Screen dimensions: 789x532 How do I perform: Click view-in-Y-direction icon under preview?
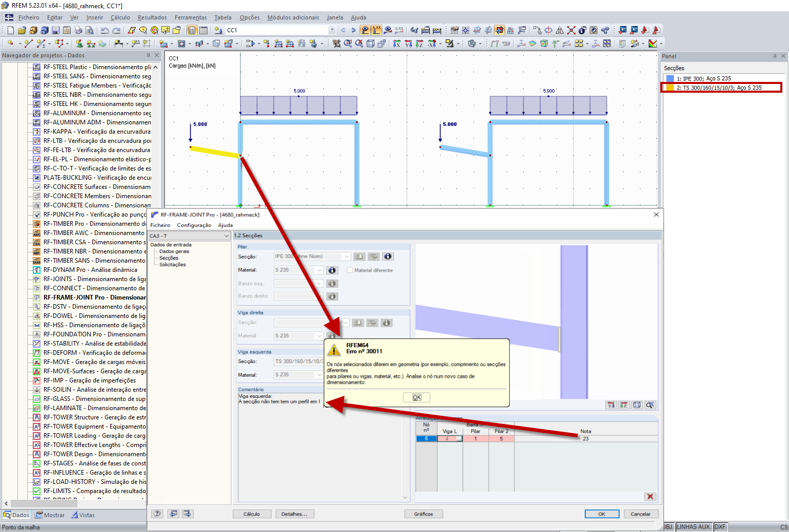pyautogui.click(x=611, y=405)
